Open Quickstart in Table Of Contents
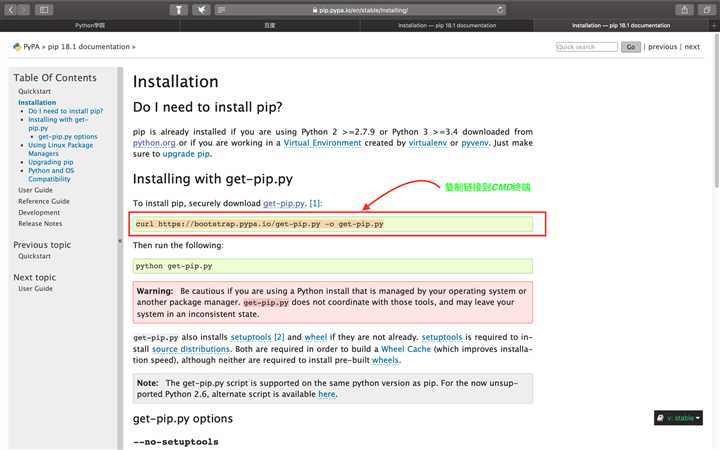Image resolution: width=720 pixels, height=450 pixels. click(34, 91)
